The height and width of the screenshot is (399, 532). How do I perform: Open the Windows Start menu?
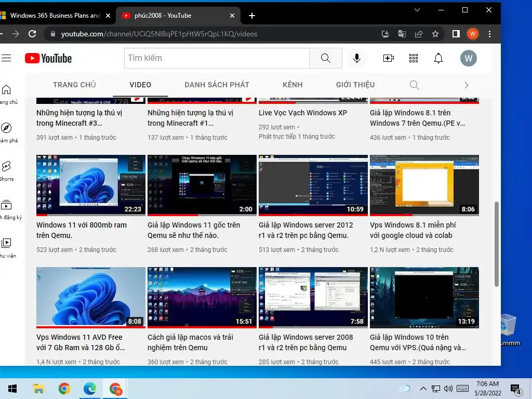[x=12, y=389]
